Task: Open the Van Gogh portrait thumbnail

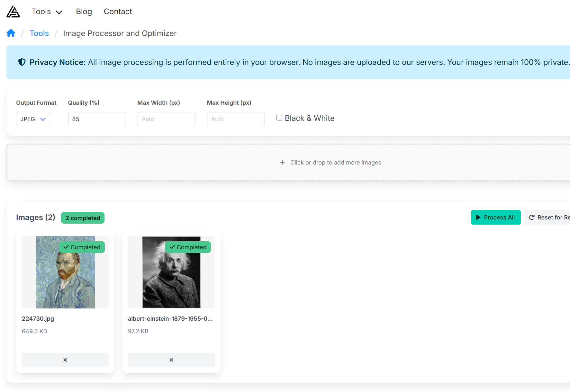Action: click(65, 272)
